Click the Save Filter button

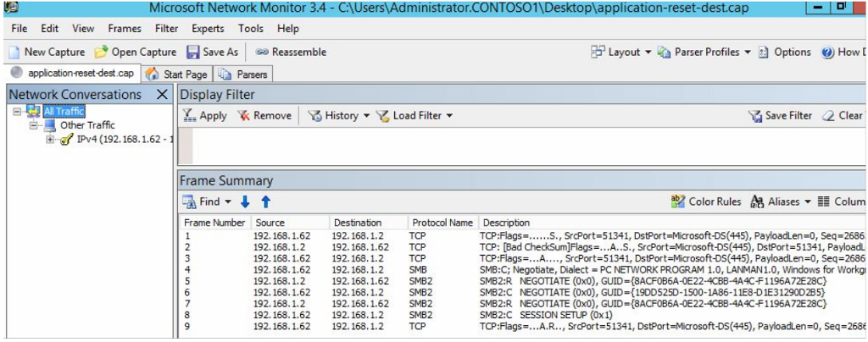[x=780, y=116]
